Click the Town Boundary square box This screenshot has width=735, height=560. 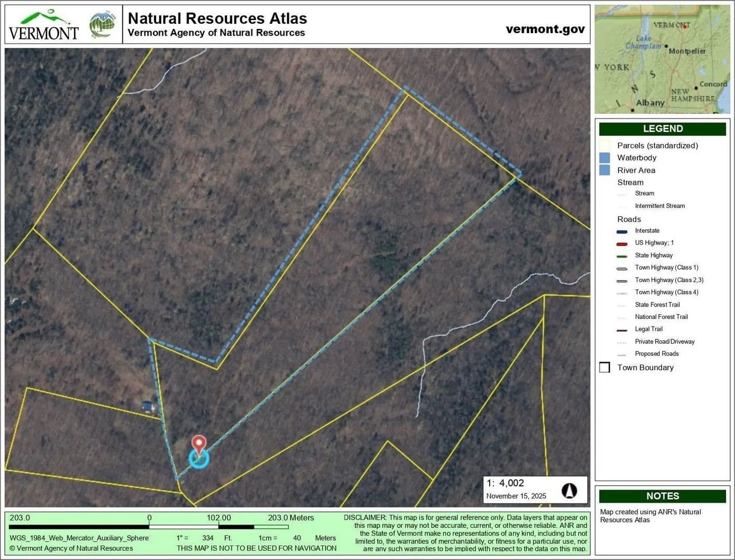(605, 368)
